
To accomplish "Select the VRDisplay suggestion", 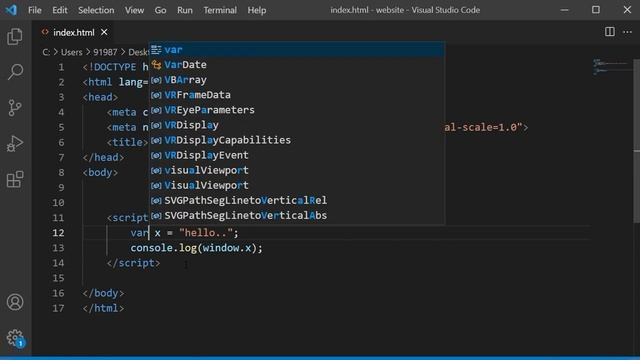I will [x=297, y=125].
